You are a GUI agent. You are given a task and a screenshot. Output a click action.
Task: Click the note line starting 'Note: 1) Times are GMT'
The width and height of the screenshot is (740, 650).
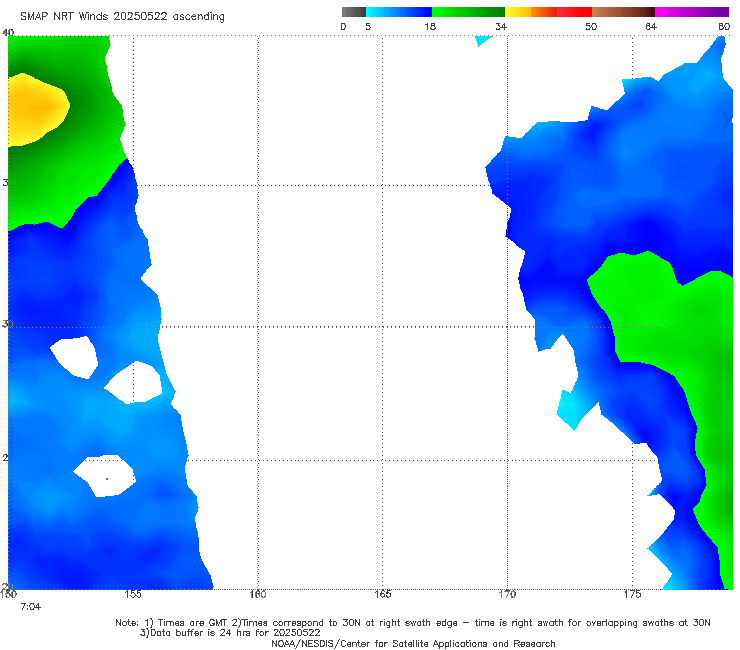(413, 623)
